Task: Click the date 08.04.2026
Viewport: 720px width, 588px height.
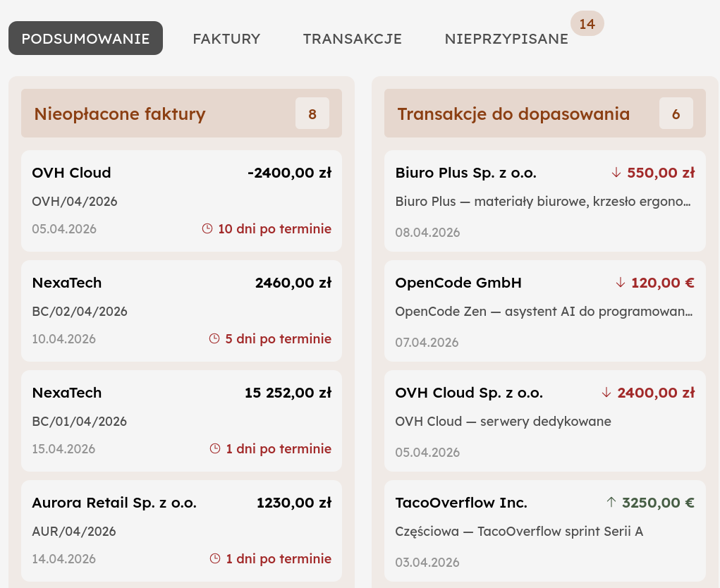Action: [x=427, y=232]
